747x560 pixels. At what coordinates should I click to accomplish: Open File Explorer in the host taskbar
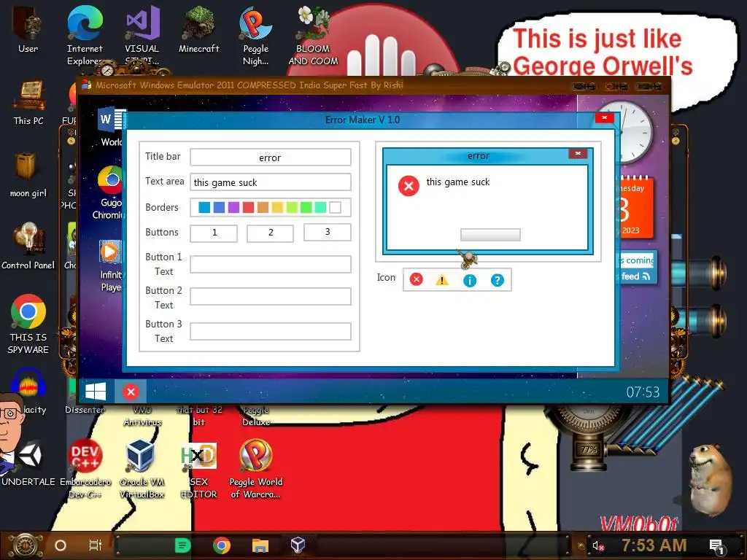point(260,545)
